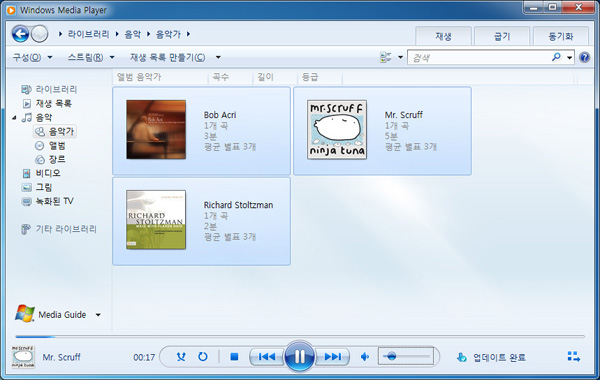
Task: Toggle repeat playback
Action: click(x=203, y=357)
